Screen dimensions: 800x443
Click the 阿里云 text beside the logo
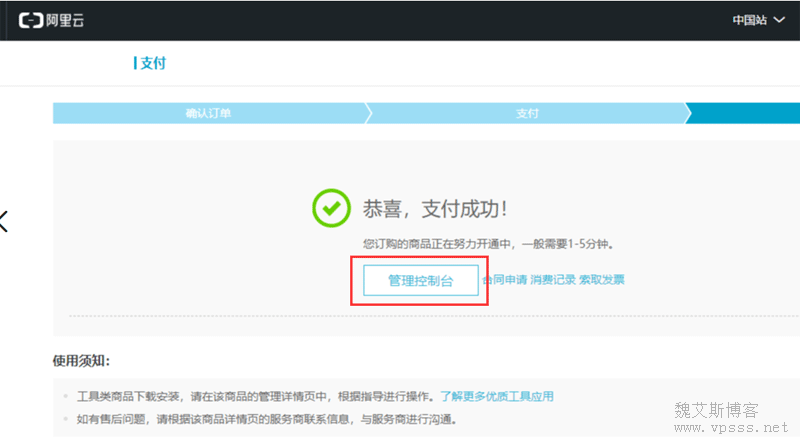click(65, 21)
